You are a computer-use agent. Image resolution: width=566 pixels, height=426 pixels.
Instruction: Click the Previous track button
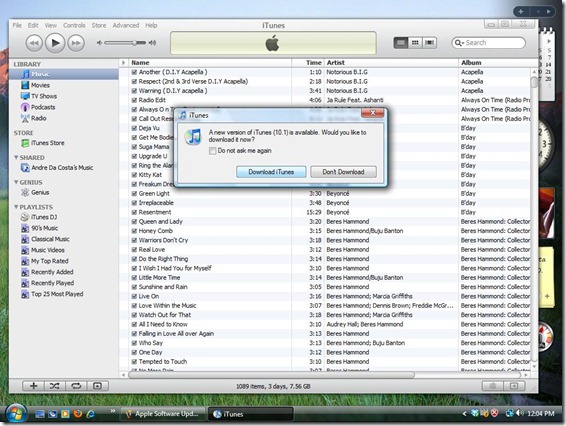(34, 43)
